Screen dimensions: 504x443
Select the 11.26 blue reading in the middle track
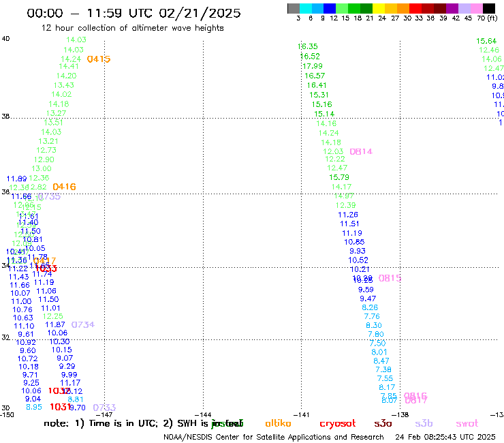pyautogui.click(x=348, y=215)
